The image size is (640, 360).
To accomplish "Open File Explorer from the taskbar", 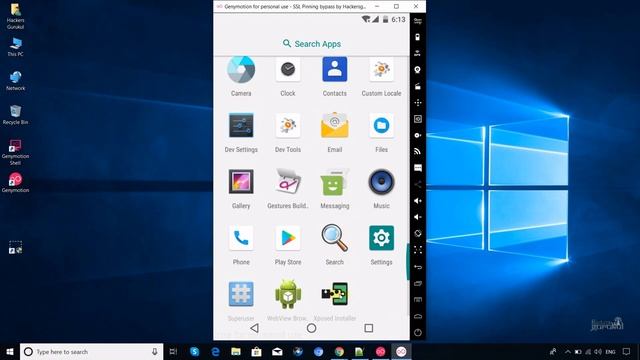I will [x=236, y=351].
